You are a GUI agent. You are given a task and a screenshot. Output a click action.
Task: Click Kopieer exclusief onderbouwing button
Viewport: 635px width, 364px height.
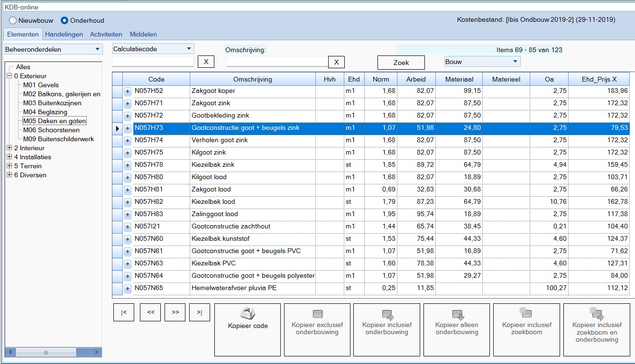click(317, 330)
